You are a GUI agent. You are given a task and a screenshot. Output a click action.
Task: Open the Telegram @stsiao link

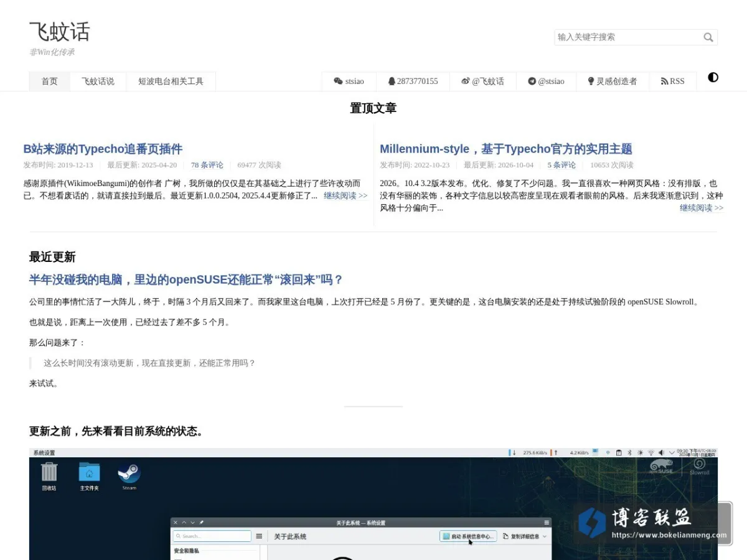coord(546,82)
